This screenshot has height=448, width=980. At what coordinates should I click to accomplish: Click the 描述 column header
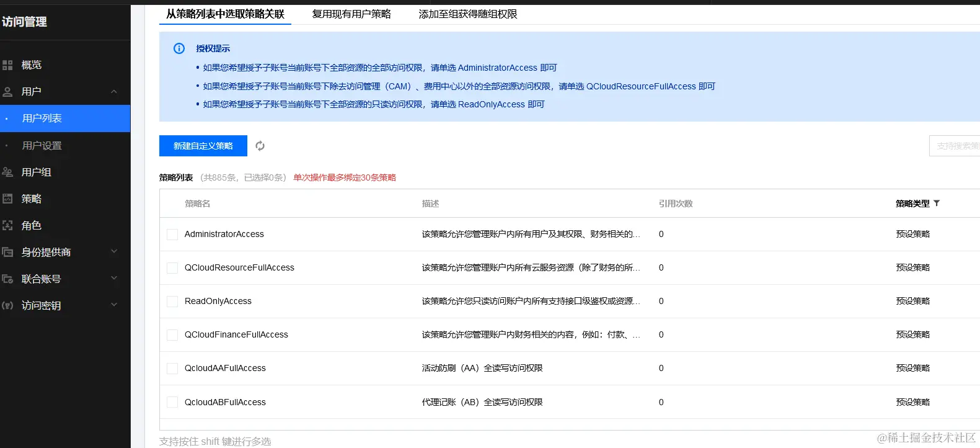point(430,204)
